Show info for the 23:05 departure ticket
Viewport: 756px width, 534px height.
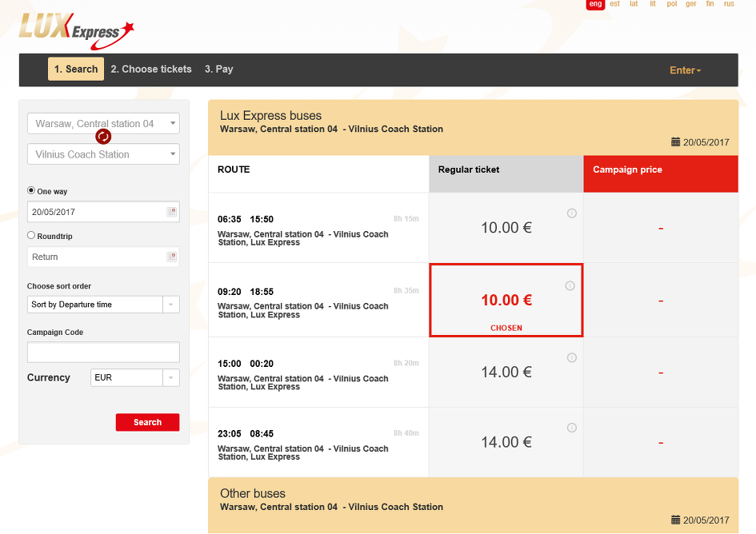coord(572,428)
